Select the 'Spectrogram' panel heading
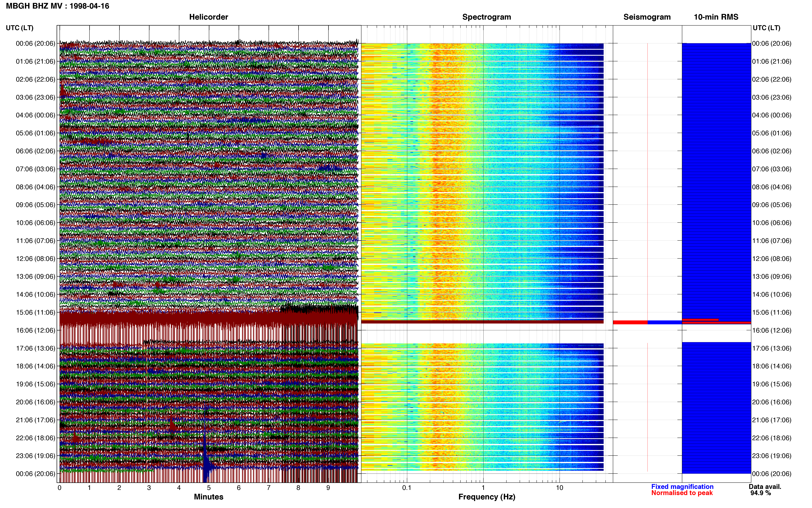Viewport: 812px width, 508px height. click(487, 17)
